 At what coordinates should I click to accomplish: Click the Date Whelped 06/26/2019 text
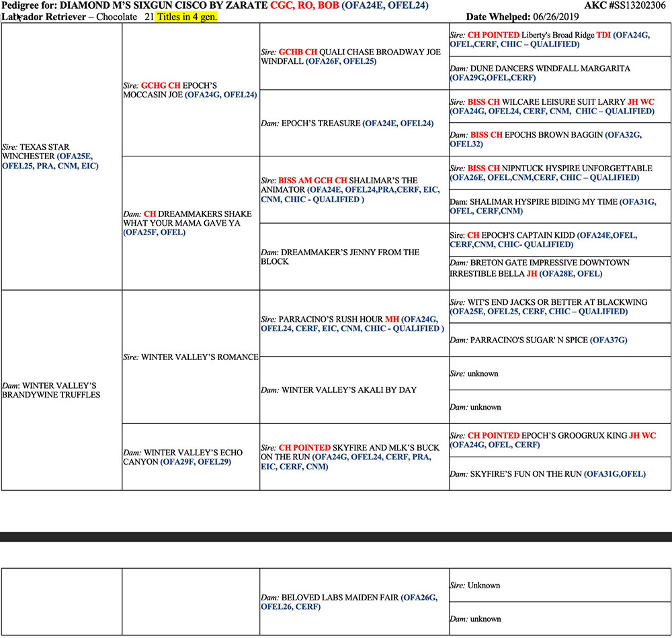pyautogui.click(x=522, y=17)
